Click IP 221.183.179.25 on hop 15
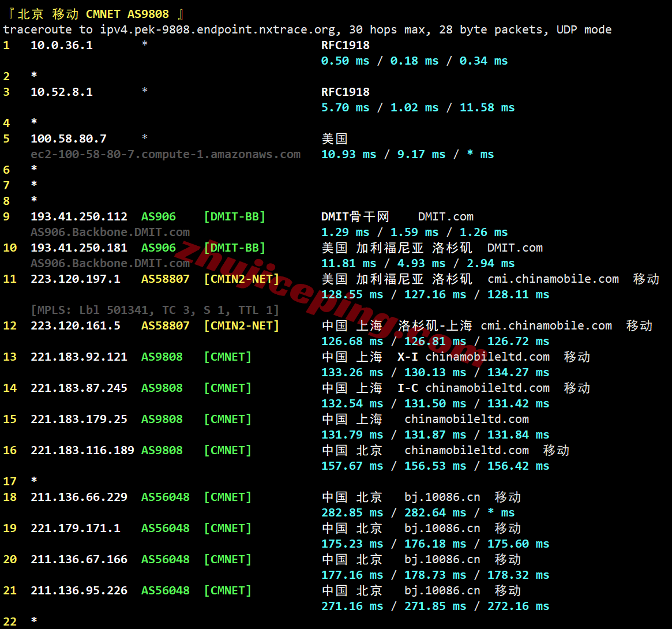Screen dimensions: 672x629 (79, 419)
